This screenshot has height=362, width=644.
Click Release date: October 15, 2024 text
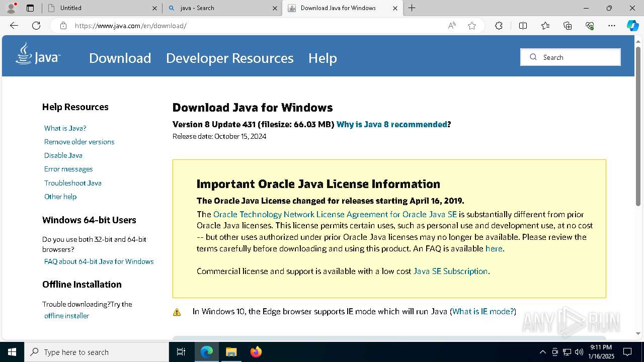[219, 136]
